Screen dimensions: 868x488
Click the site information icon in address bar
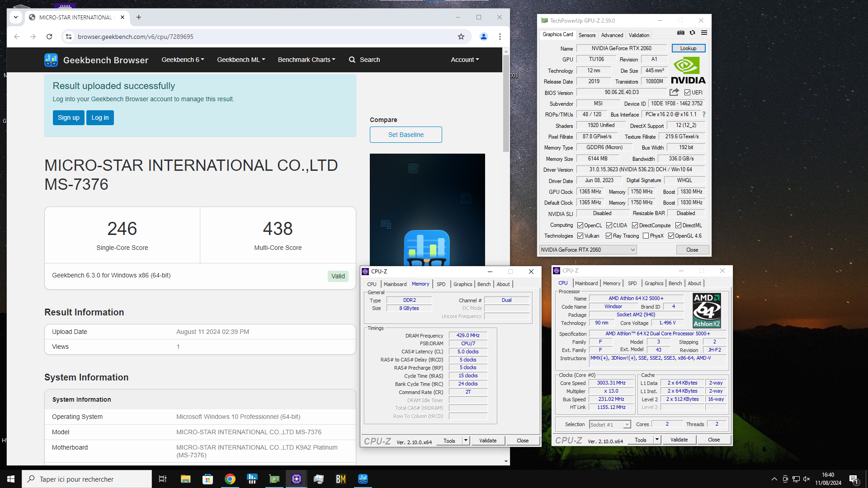point(69,37)
